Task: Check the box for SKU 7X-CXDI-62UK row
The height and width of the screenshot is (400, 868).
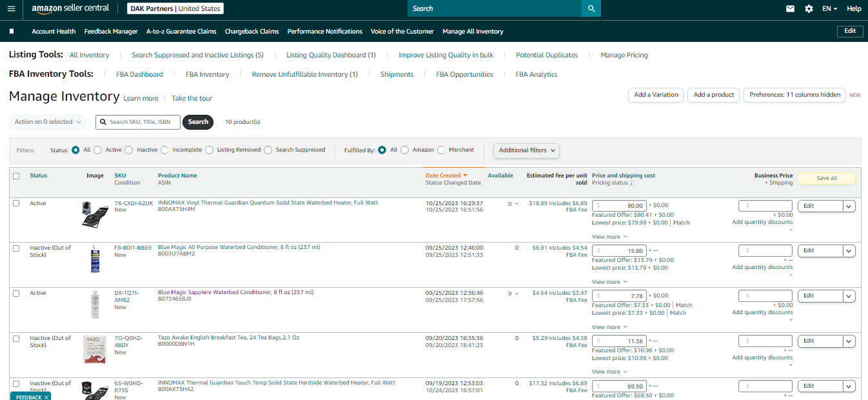Action: tap(16, 203)
